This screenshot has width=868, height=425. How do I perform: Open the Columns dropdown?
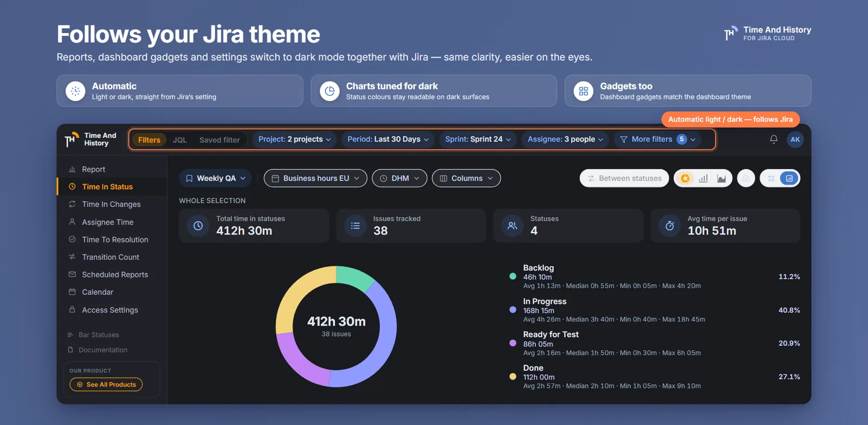[466, 178]
